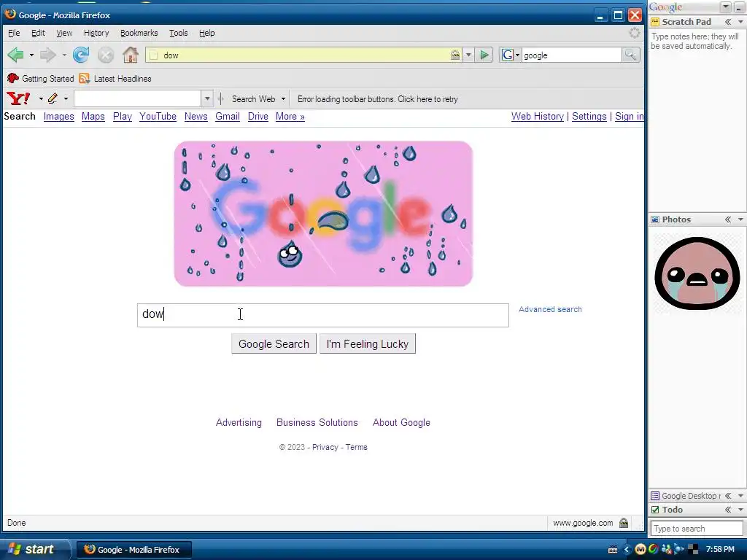Image resolution: width=747 pixels, height=560 pixels.
Task: Click the Yahoo toolbar pencil icon
Action: click(x=53, y=98)
